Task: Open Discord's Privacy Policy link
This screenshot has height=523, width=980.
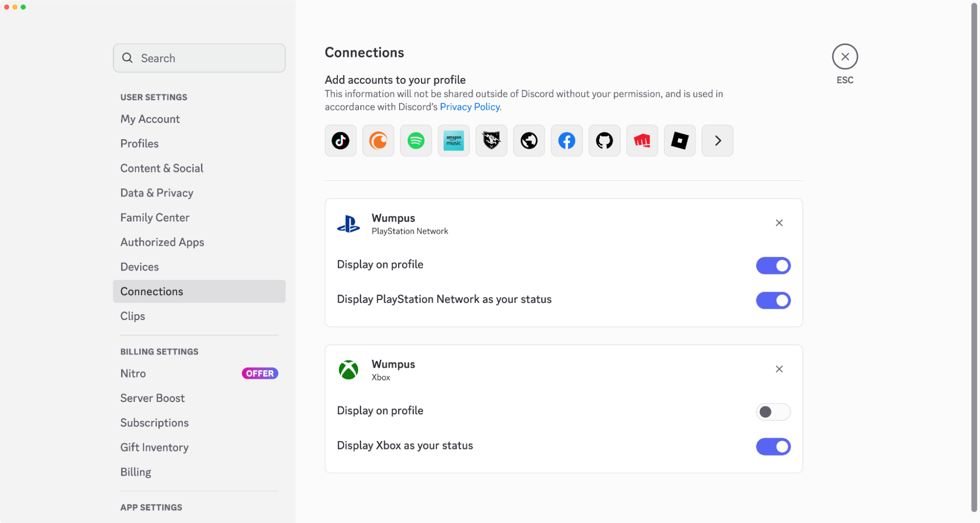Action: pos(470,106)
